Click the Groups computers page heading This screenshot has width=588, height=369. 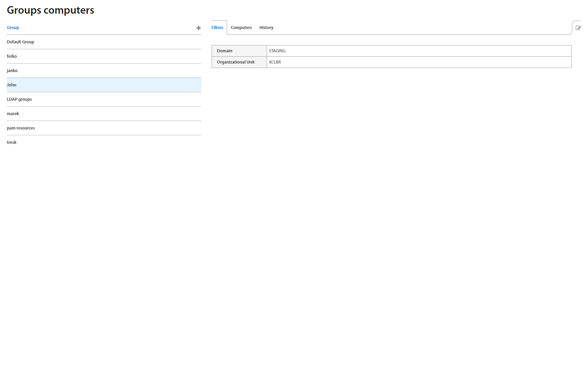point(51,10)
